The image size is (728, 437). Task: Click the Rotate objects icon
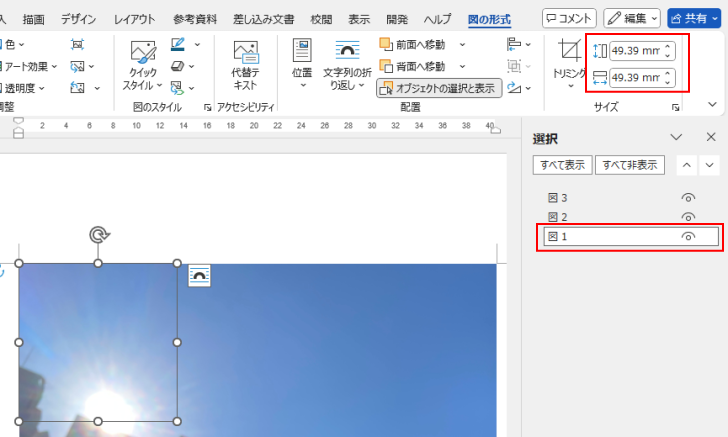point(514,87)
